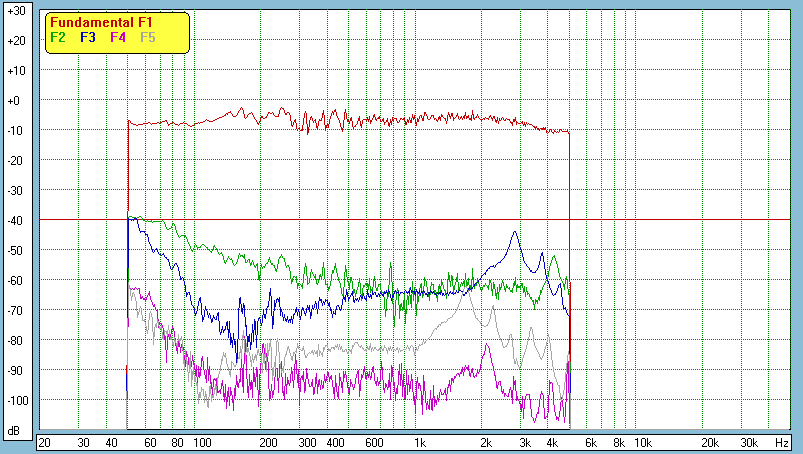This screenshot has height=454, width=803.
Task: Click the 20 label on the frequency axis
Action: [44, 442]
